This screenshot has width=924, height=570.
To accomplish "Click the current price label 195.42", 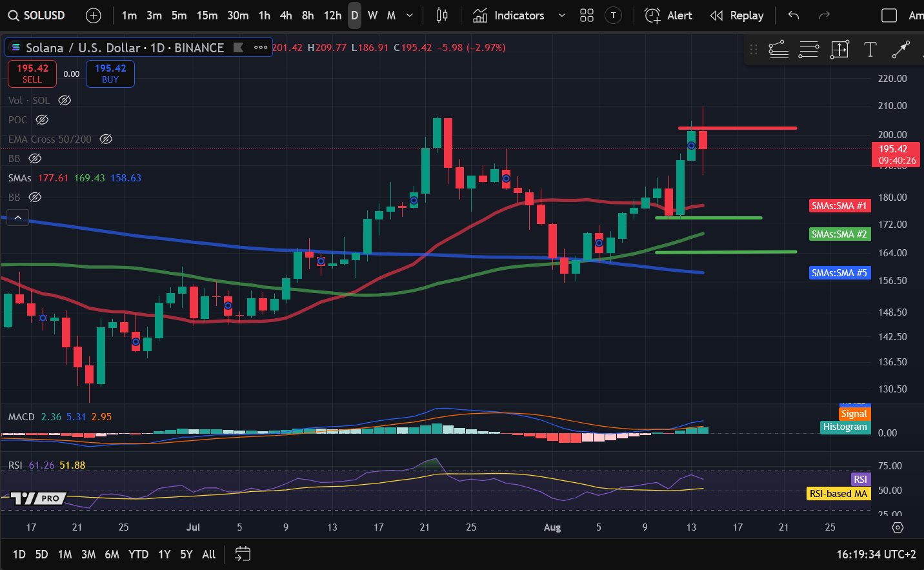I will pos(896,154).
